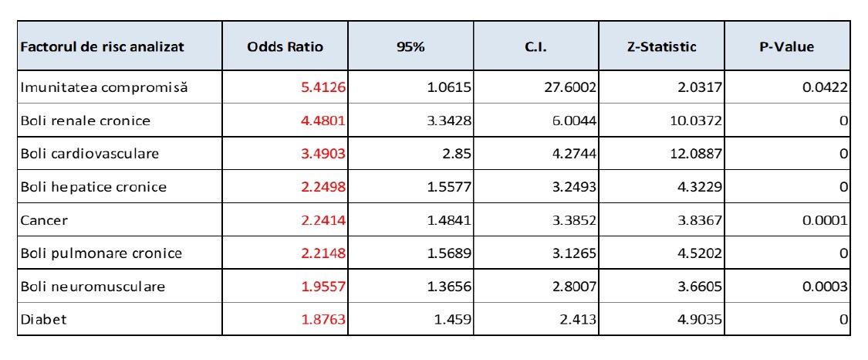868x360 pixels.
Task: Click the 'Boli neuromusculare' row label
Action: click(x=93, y=287)
